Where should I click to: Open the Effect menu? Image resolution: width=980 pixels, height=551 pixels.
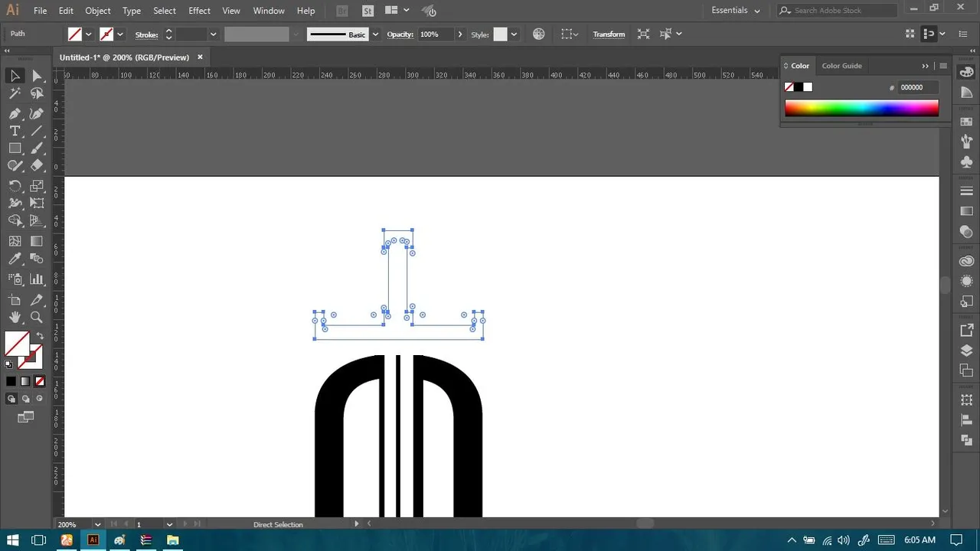[x=199, y=11]
